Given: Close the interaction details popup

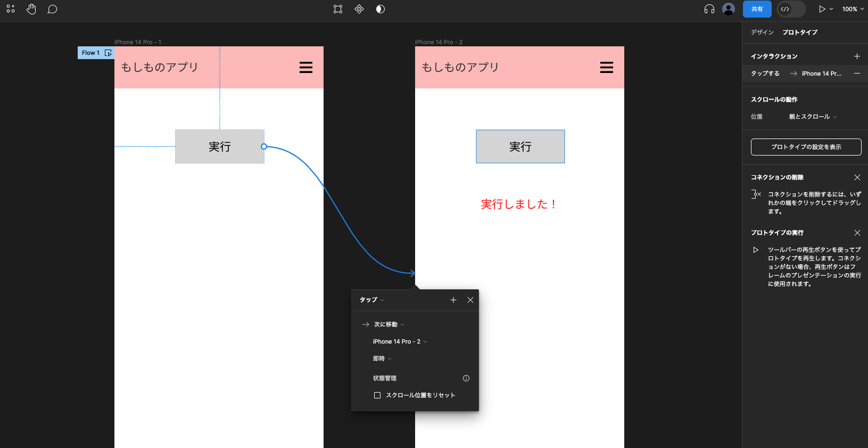Looking at the screenshot, I should pos(470,300).
